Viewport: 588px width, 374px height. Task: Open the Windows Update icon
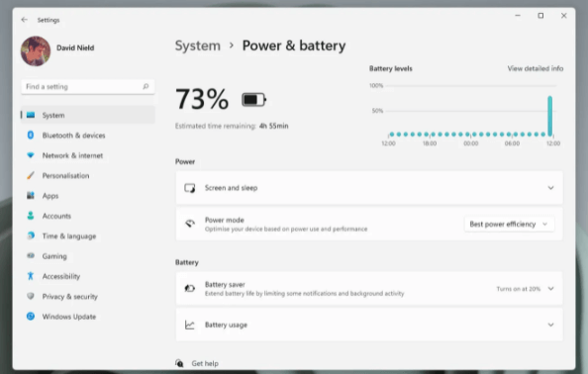[x=31, y=317]
